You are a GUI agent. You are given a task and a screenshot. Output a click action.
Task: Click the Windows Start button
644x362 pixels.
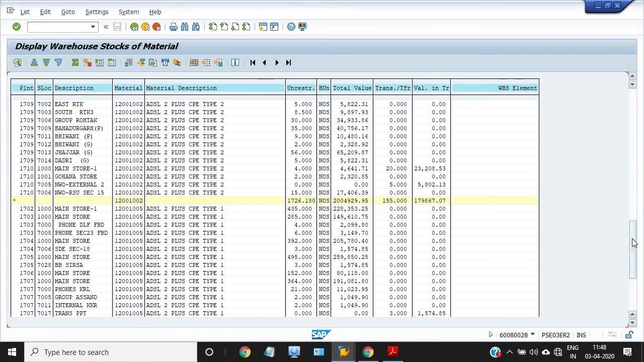[12, 352]
